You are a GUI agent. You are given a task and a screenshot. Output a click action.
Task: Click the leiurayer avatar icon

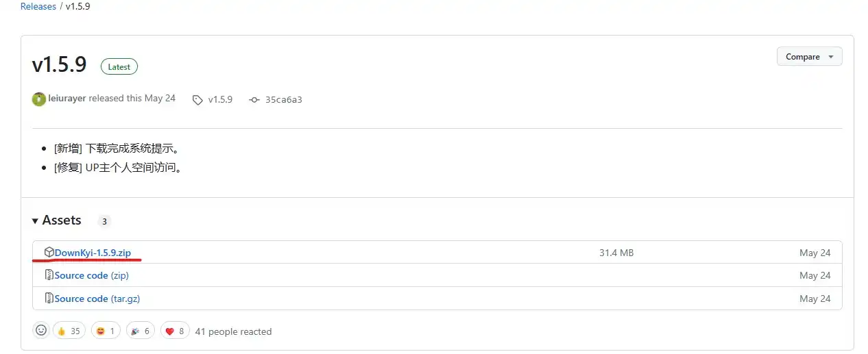click(x=39, y=99)
